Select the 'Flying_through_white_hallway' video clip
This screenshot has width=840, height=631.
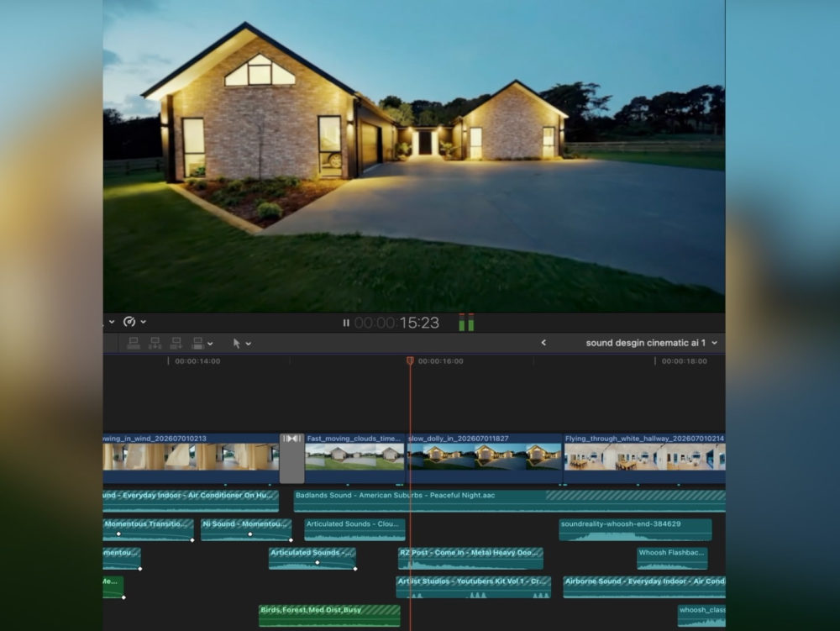644,458
